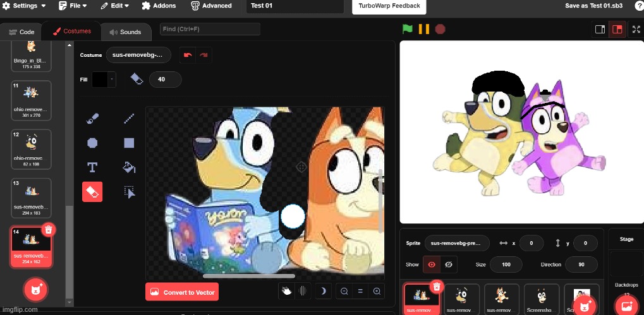644x315 pixels.
Task: Select the Bingo costume thumbnail
Action: point(31,56)
